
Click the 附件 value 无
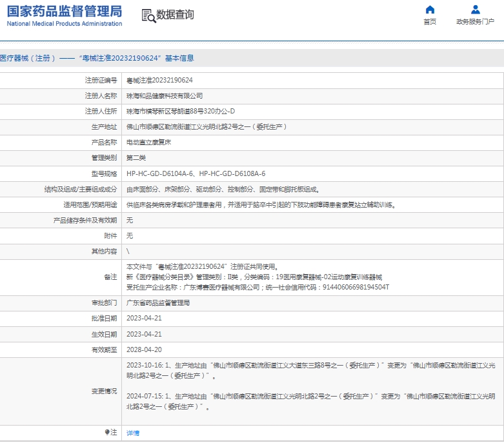[130, 236]
